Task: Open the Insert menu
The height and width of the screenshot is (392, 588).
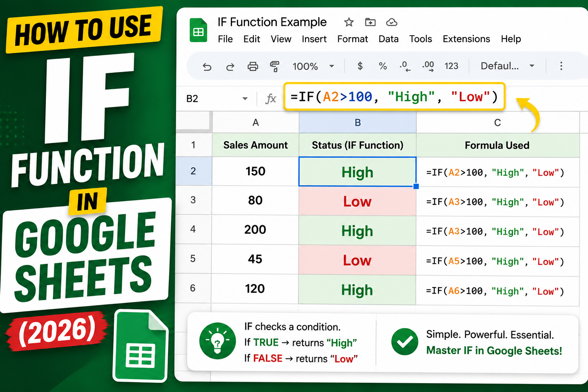Action: point(314,39)
